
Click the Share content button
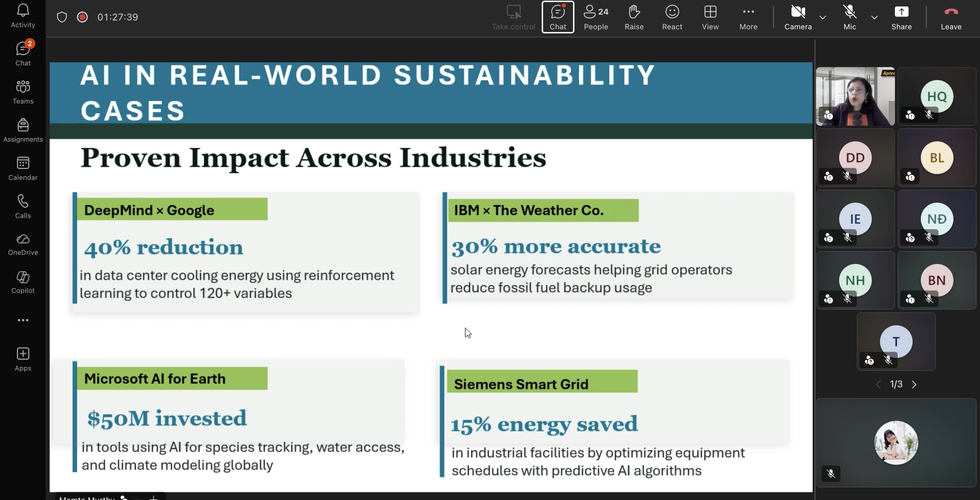pos(901,17)
